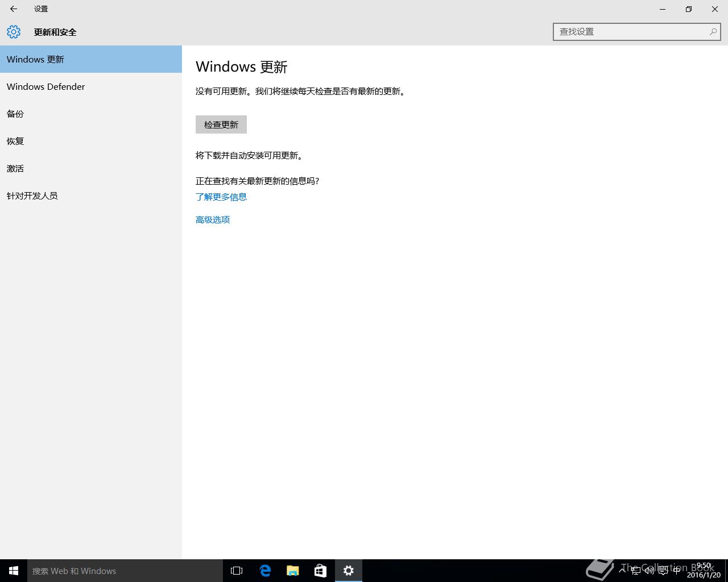Open the 恢复 section
Image resolution: width=728 pixels, height=582 pixels.
91,141
